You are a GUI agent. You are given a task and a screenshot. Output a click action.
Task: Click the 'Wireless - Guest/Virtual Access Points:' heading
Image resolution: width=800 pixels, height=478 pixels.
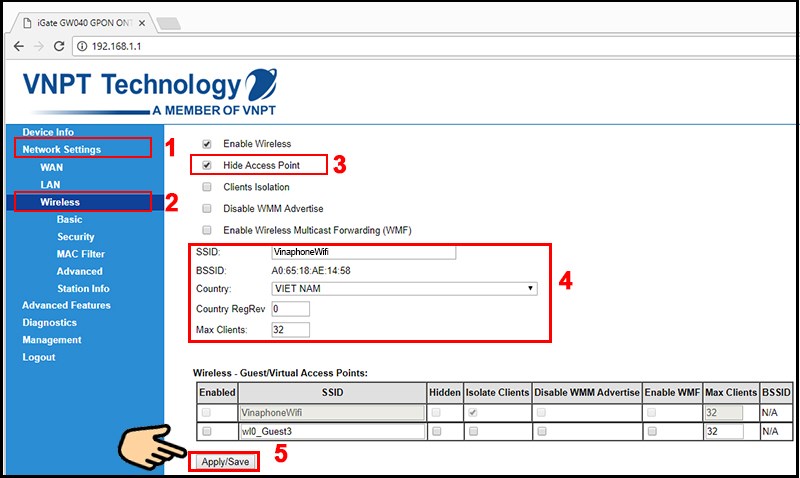[280, 373]
